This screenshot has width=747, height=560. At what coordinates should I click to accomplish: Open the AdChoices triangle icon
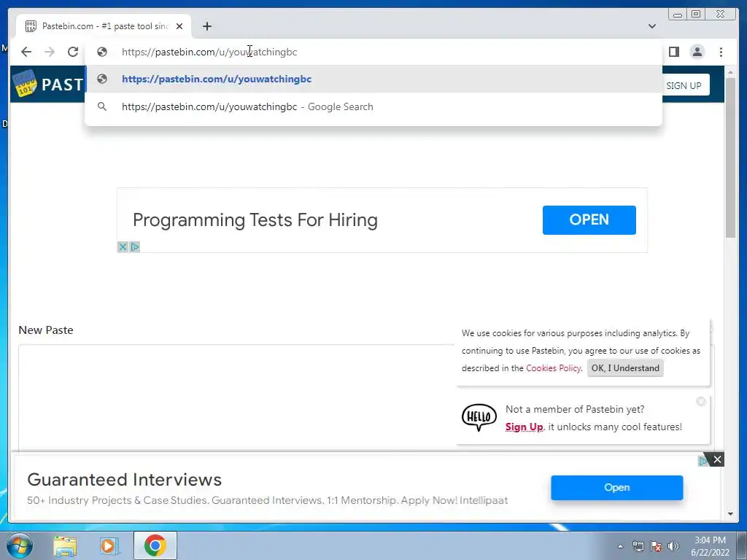135,246
